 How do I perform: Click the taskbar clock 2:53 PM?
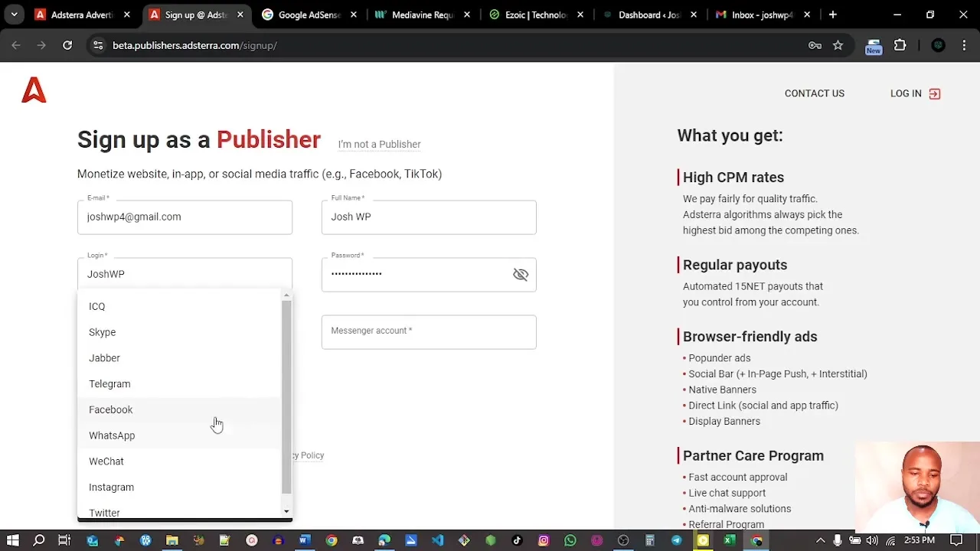(920, 540)
